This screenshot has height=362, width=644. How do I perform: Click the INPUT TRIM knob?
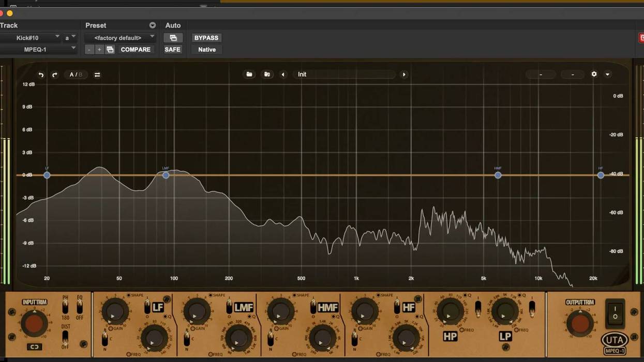coord(35,324)
